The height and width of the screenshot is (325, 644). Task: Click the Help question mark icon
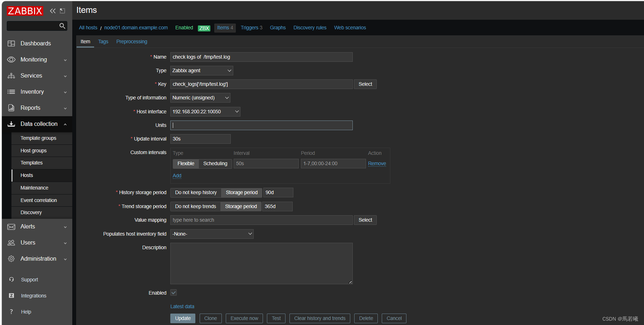click(11, 312)
